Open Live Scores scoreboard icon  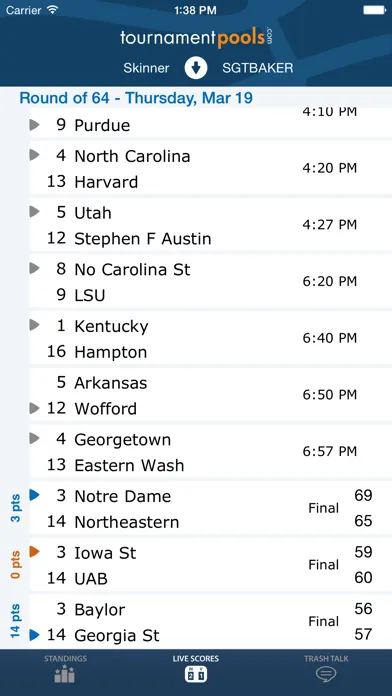(196, 675)
